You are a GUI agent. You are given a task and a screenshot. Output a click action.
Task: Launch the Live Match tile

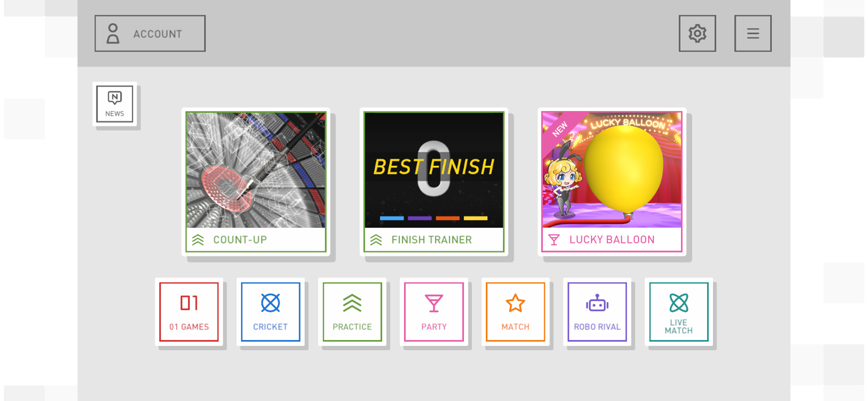(679, 312)
